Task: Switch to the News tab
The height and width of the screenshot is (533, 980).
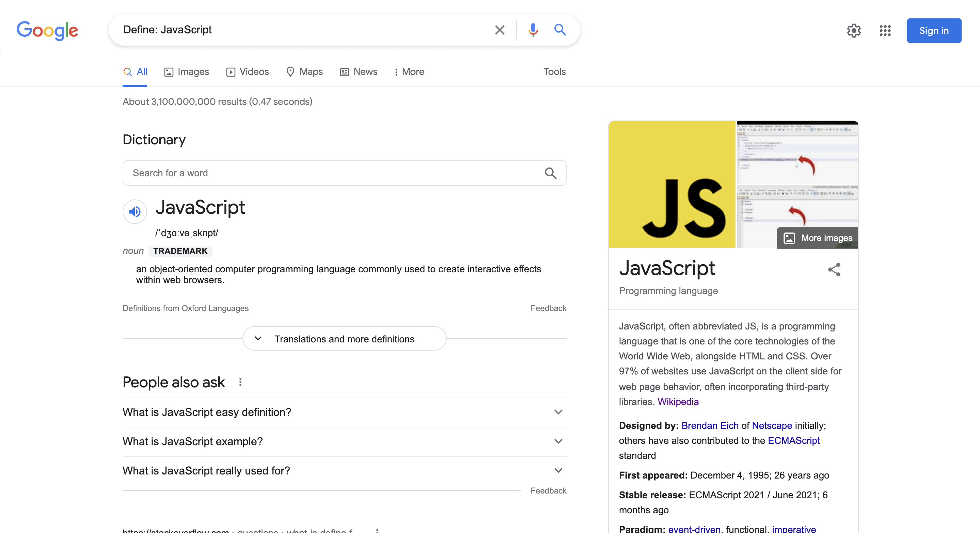Action: [x=358, y=72]
